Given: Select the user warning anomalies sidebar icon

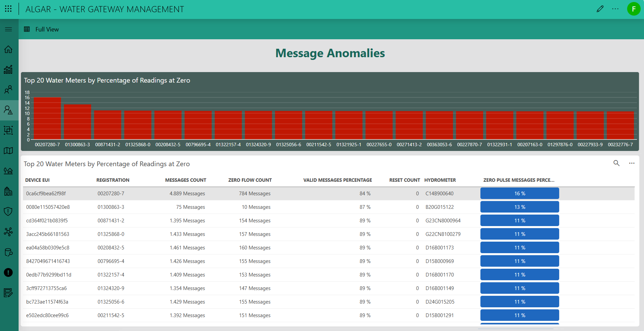Looking at the screenshot, I should point(8,110).
